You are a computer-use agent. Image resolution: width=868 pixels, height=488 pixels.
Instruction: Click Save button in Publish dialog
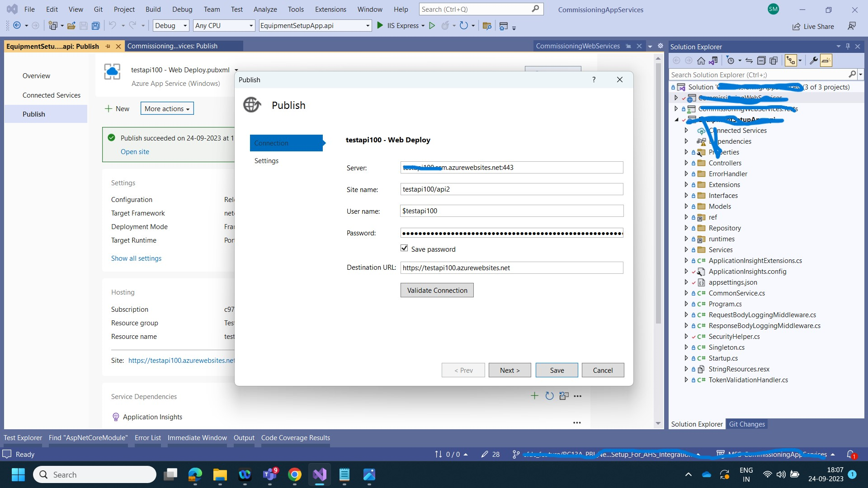(557, 370)
